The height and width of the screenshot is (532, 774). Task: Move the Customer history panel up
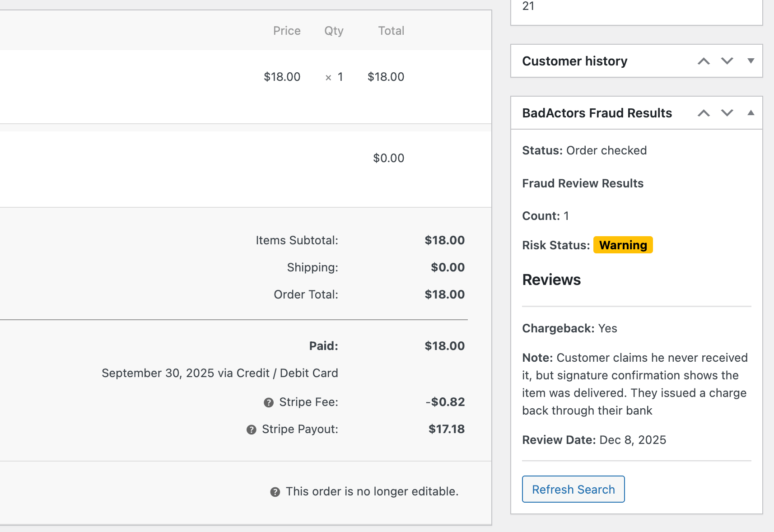coord(703,61)
